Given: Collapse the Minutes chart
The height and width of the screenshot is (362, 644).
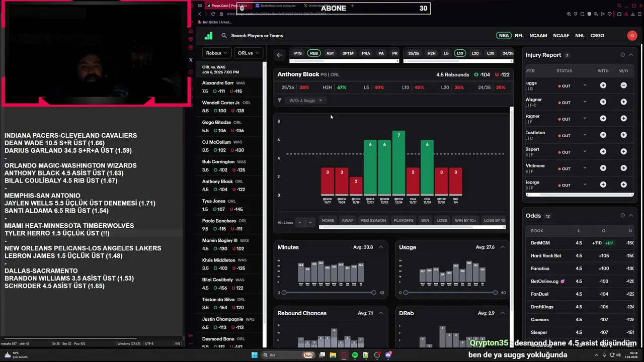Looking at the screenshot, I should pos(381,247).
